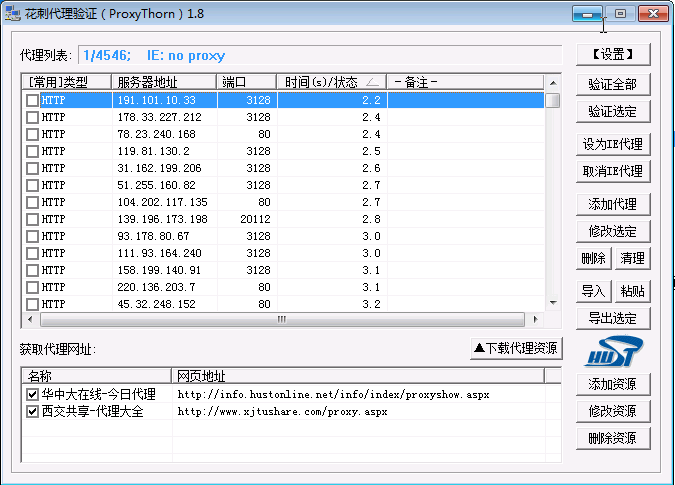Click 设为IE代理 button
Image resolution: width=675 pixels, height=485 pixels.
point(613,144)
